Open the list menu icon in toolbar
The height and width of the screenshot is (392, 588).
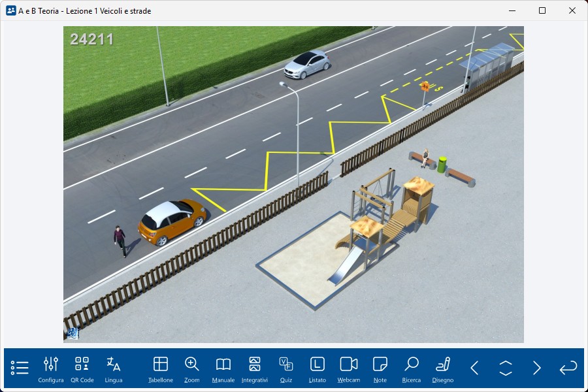tap(20, 368)
